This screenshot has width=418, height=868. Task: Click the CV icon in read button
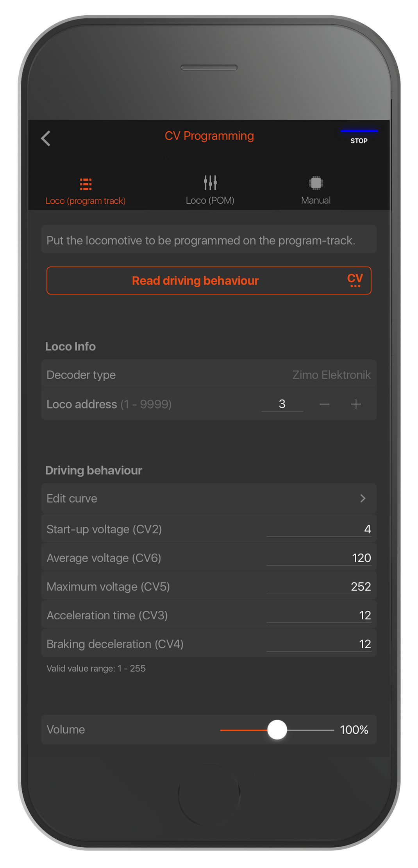pos(355,280)
